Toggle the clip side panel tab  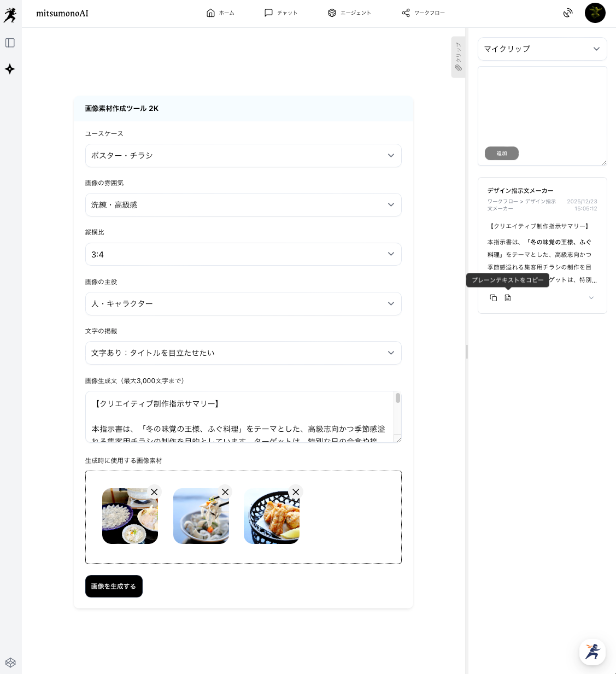(458, 57)
